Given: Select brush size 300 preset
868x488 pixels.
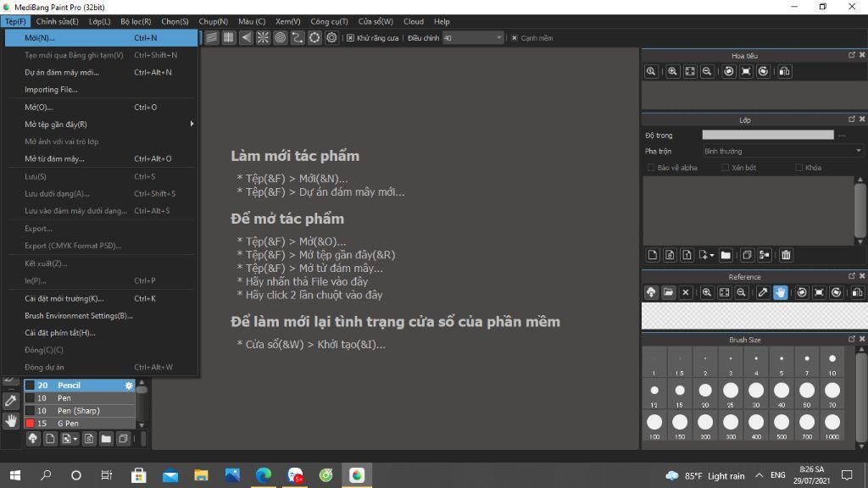Looking at the screenshot, I should tap(730, 426).
